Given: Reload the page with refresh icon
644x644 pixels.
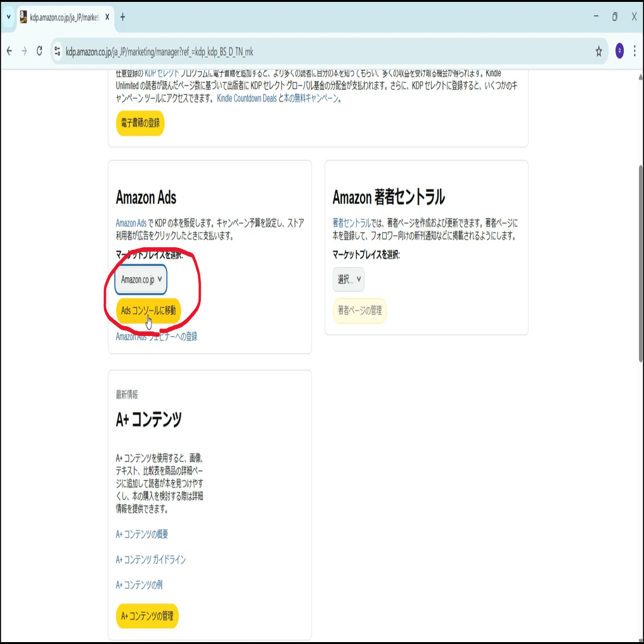Looking at the screenshot, I should click(x=39, y=51).
